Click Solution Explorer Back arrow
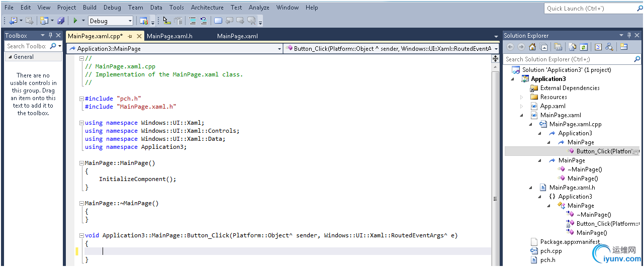Viewport: 644px width, 267px height. [510, 47]
